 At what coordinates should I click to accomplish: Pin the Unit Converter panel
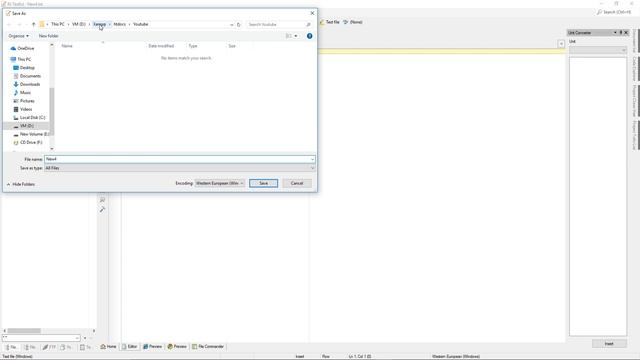click(621, 33)
